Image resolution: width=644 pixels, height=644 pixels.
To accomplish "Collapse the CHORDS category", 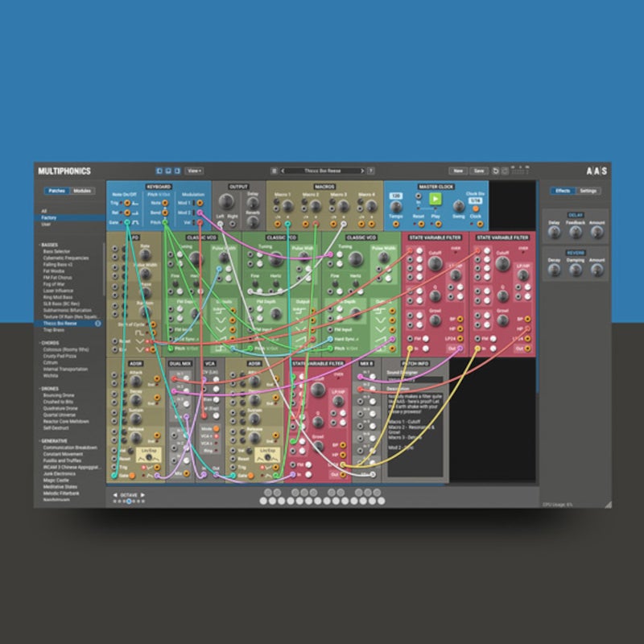I will click(x=50, y=343).
